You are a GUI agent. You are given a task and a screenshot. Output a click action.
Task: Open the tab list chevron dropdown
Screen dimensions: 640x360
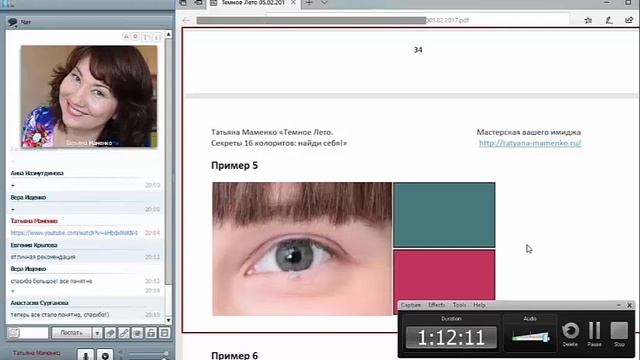pyautogui.click(x=324, y=2)
